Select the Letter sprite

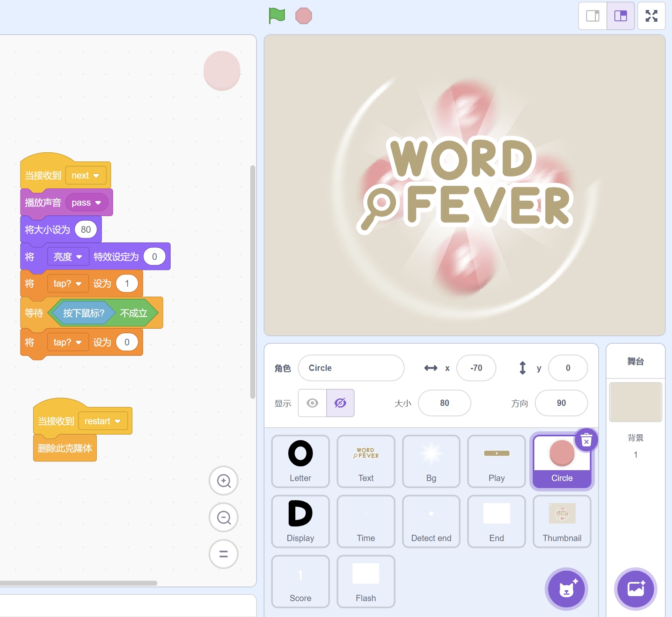click(x=300, y=461)
